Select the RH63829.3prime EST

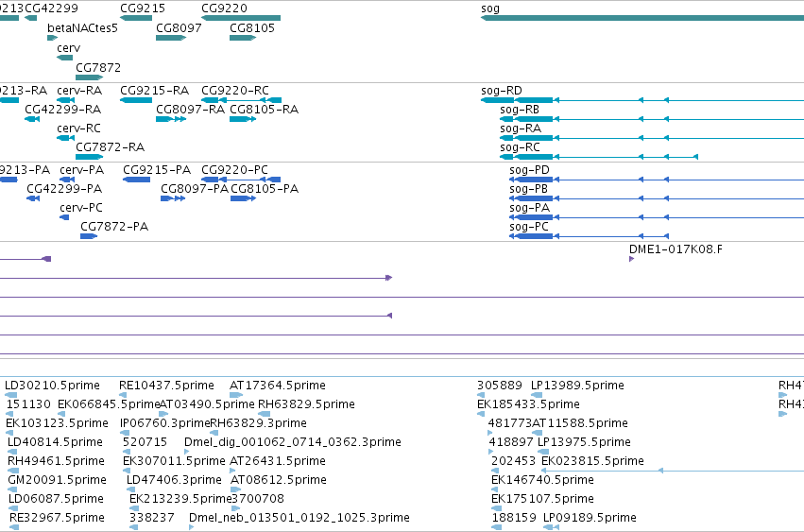pos(214,433)
